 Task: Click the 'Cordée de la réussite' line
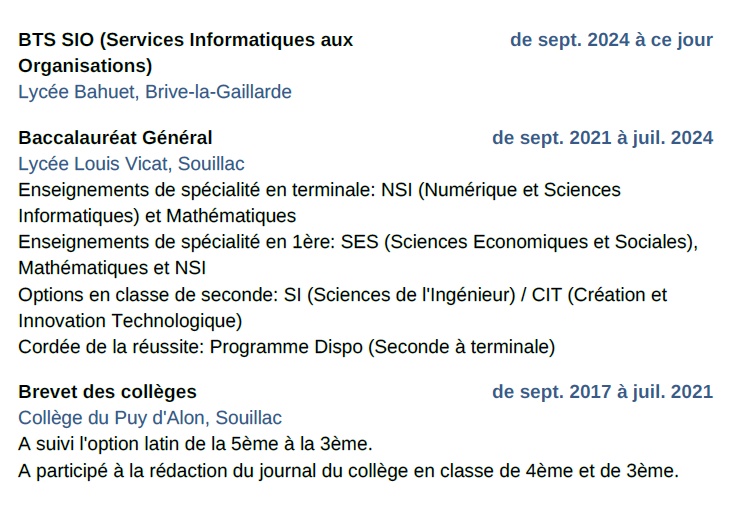(x=286, y=347)
